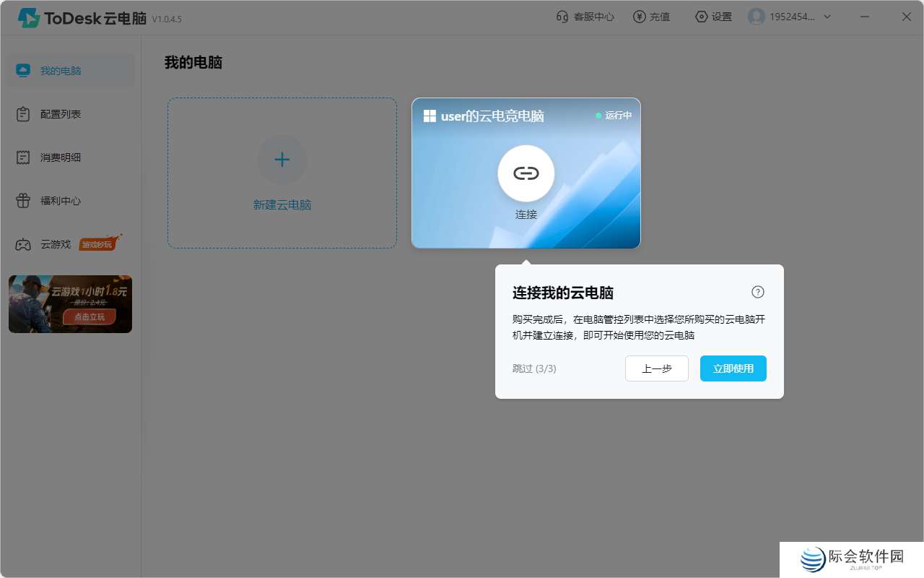Select 云游戏 in sidebar
This screenshot has height=578, width=924.
(x=56, y=244)
